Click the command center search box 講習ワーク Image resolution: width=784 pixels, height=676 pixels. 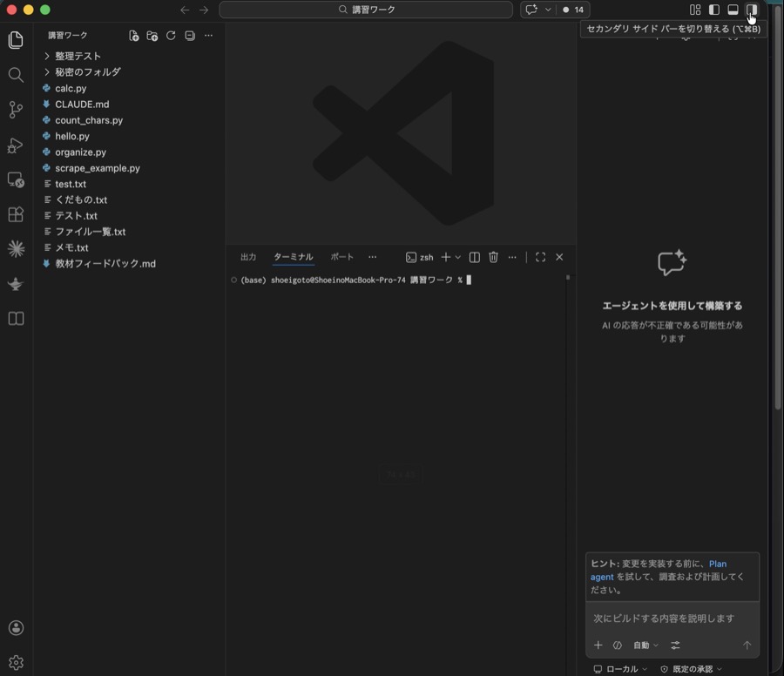pyautogui.click(x=366, y=10)
